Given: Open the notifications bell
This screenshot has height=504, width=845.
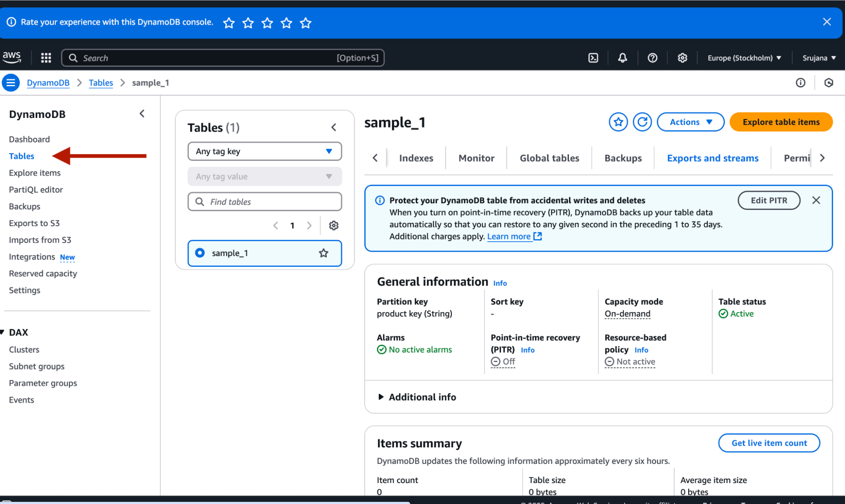Looking at the screenshot, I should 622,58.
